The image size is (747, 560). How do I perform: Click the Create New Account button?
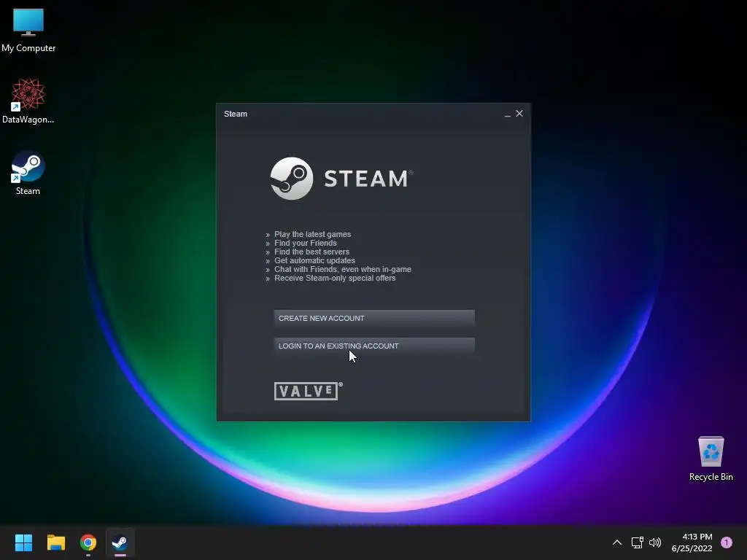pyautogui.click(x=374, y=318)
